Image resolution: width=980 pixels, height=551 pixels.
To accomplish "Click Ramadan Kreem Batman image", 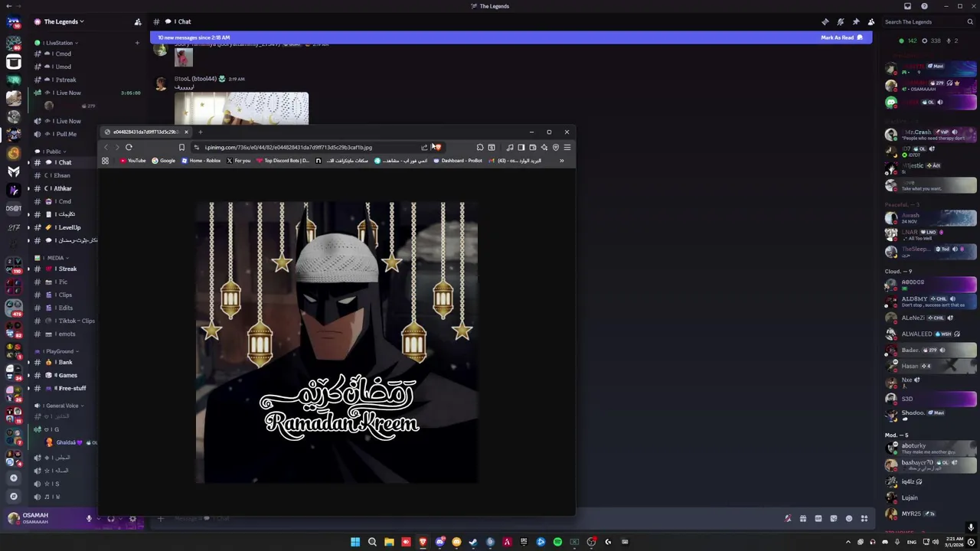I will (337, 342).
